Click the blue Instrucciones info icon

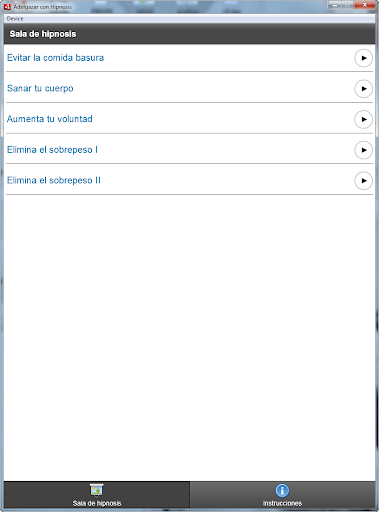(x=282, y=490)
